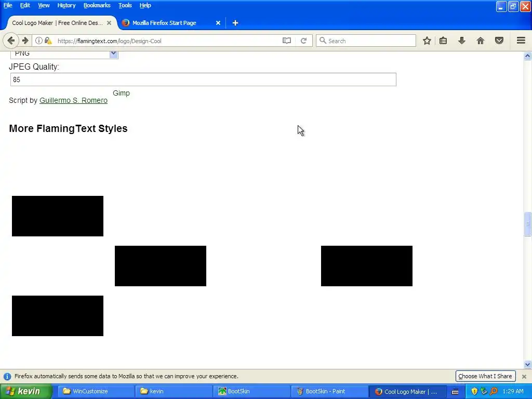The image size is (532, 399).
Task: Dismiss the Firefox data notification bar
Action: 524,376
